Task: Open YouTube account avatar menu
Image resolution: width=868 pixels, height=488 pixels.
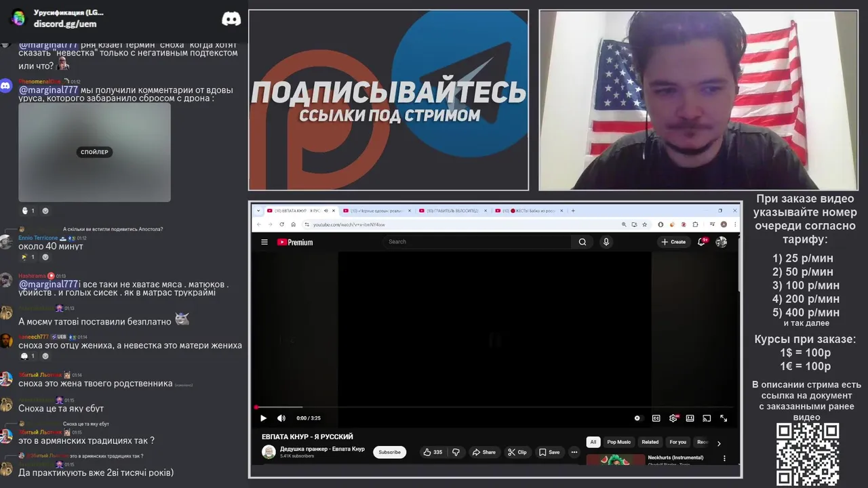Action: (722, 242)
